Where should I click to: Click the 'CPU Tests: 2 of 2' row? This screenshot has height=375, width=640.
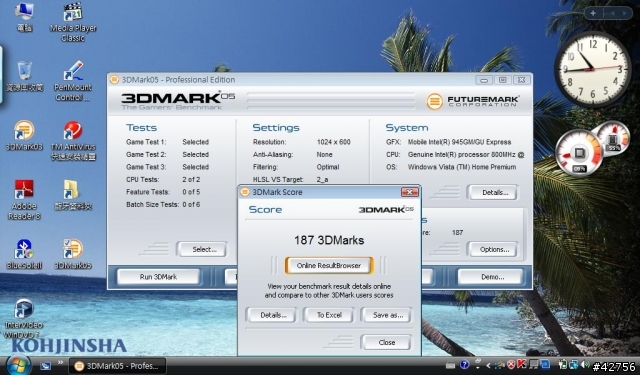pyautogui.click(x=163, y=180)
